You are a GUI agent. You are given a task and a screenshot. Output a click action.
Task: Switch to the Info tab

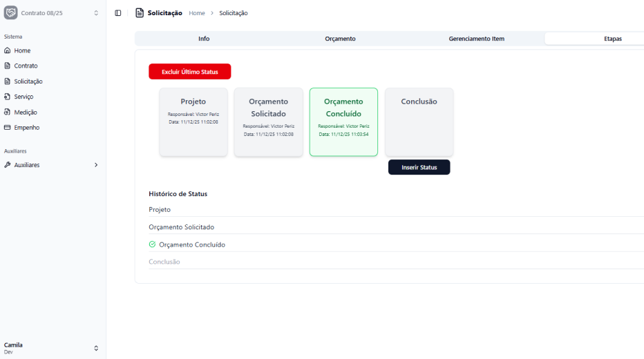pos(204,39)
